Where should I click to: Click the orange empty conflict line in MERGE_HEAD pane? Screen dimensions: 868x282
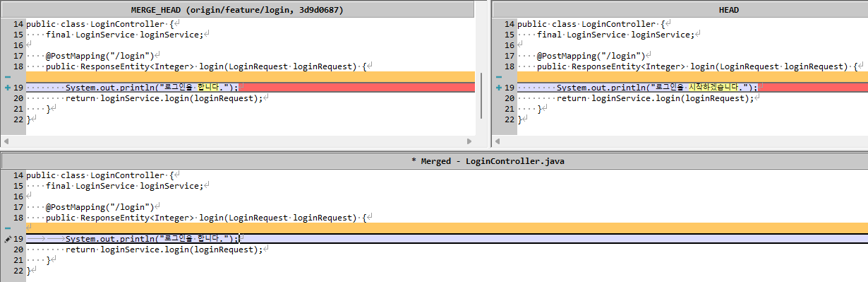coord(251,76)
